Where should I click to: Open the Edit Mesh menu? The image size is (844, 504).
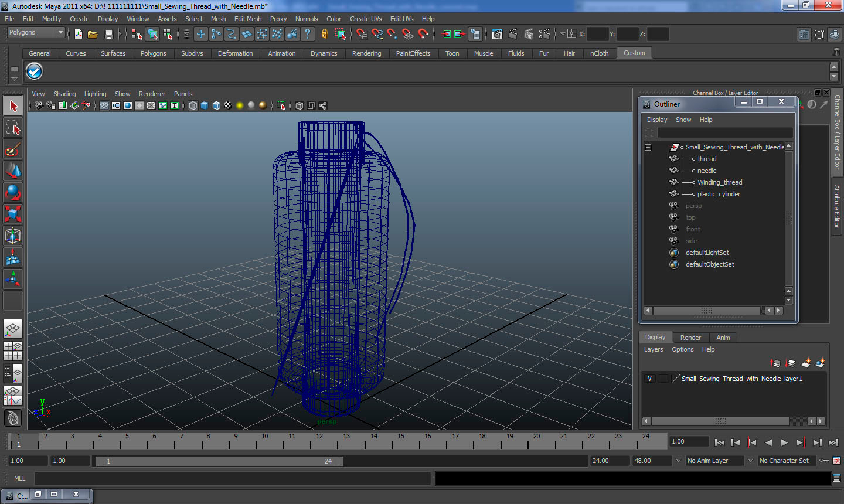(x=247, y=19)
